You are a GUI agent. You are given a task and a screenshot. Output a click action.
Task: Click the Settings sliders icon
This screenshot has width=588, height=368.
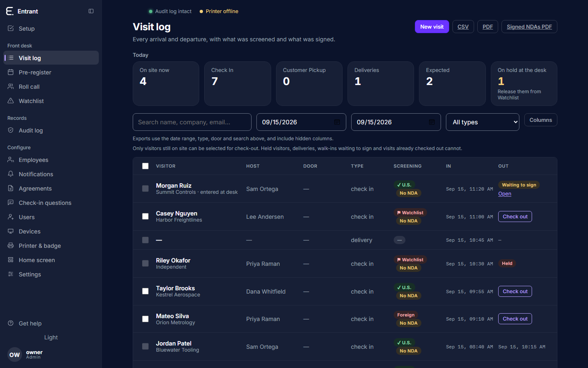coord(11,274)
